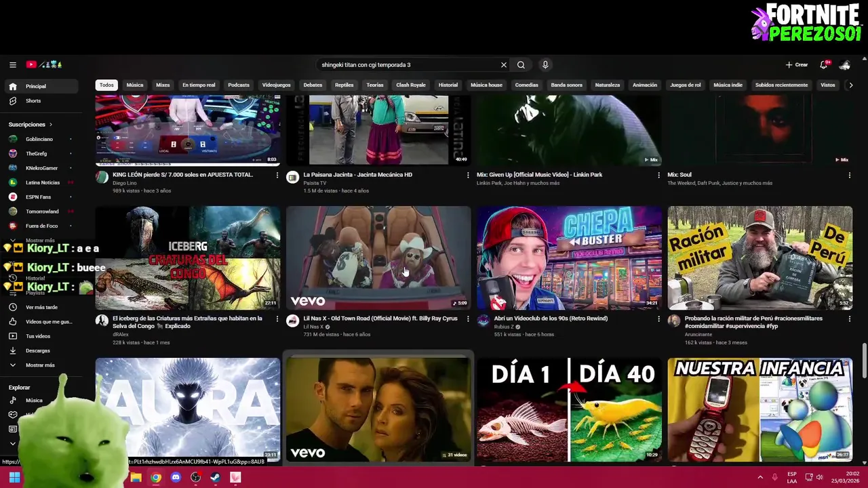Open options menu for Mix: Given Up
868x488 pixels.
(x=658, y=176)
